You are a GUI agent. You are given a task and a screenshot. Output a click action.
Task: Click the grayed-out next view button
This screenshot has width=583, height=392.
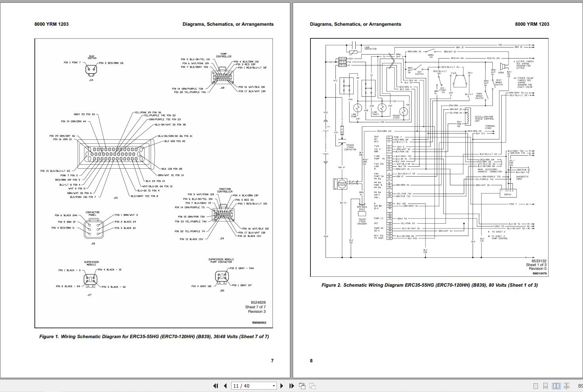tap(312, 386)
